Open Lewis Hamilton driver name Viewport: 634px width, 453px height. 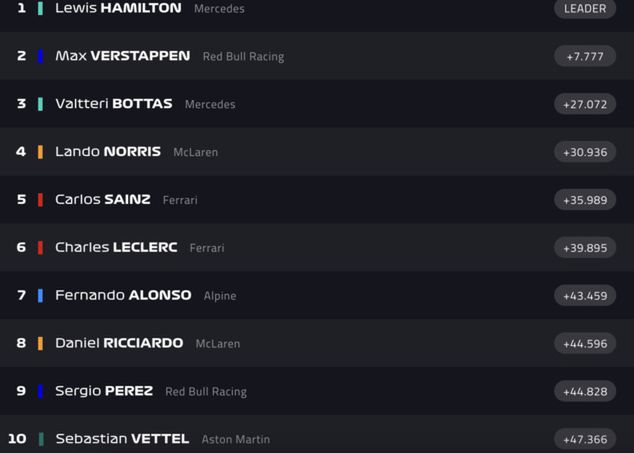point(118,8)
